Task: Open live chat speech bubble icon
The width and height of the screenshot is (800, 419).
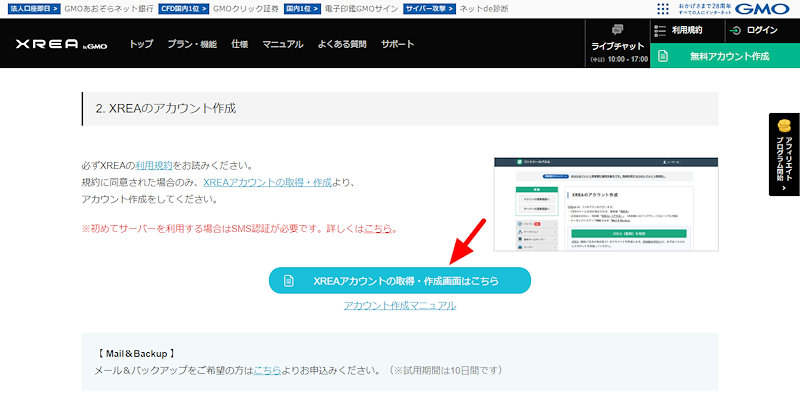Action: (x=619, y=30)
